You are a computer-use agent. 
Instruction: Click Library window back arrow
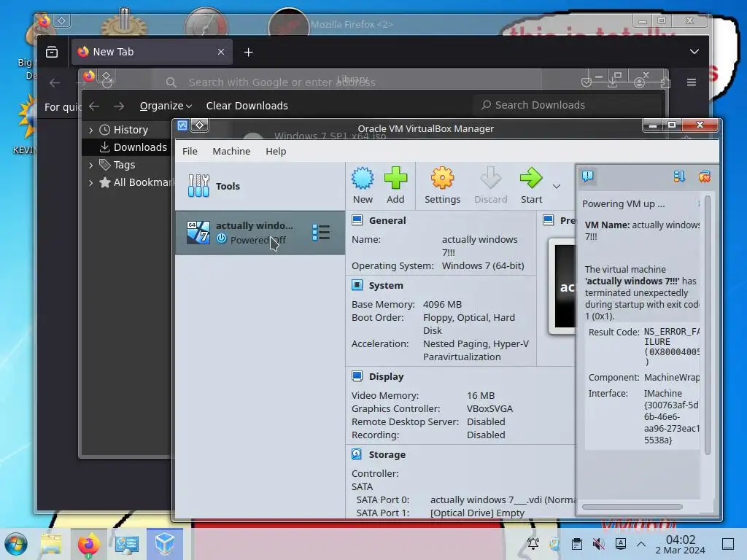(x=94, y=106)
